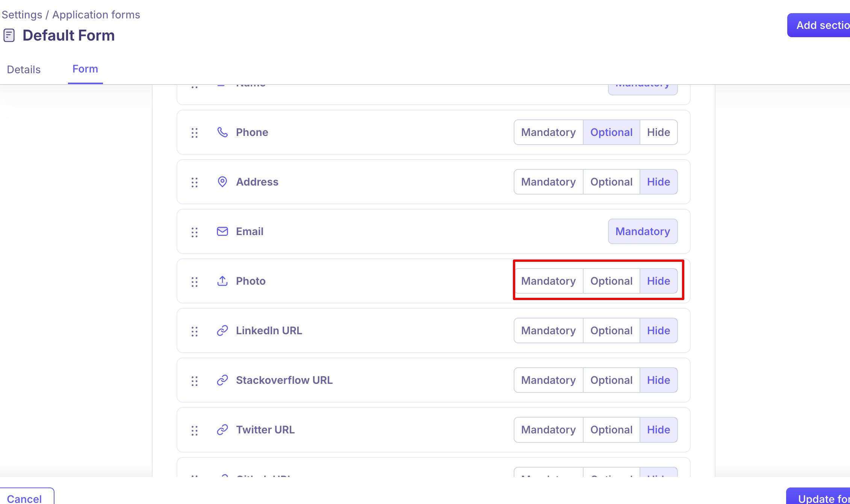
Task: Click the Twitter URL row drag handle
Action: 194,430
